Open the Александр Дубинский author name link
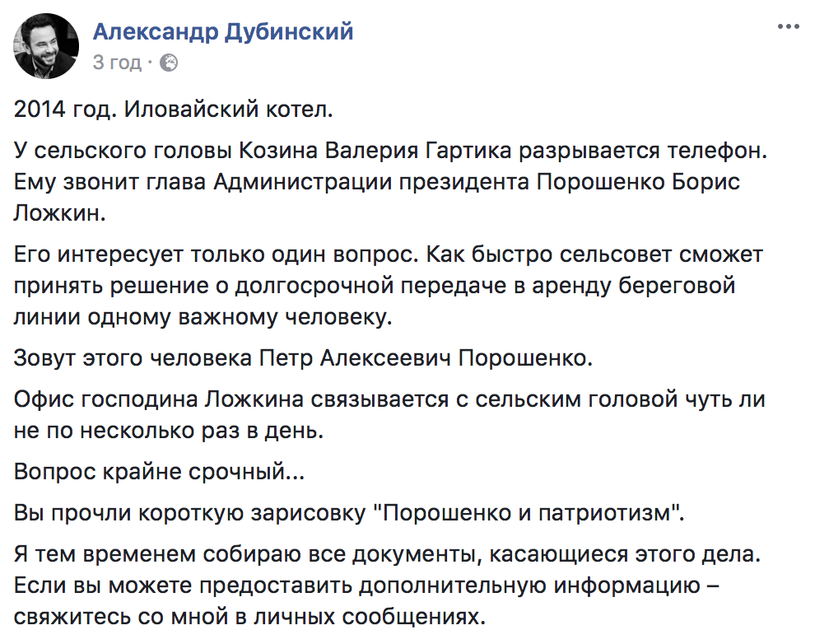The width and height of the screenshot is (815, 644). click(x=223, y=32)
